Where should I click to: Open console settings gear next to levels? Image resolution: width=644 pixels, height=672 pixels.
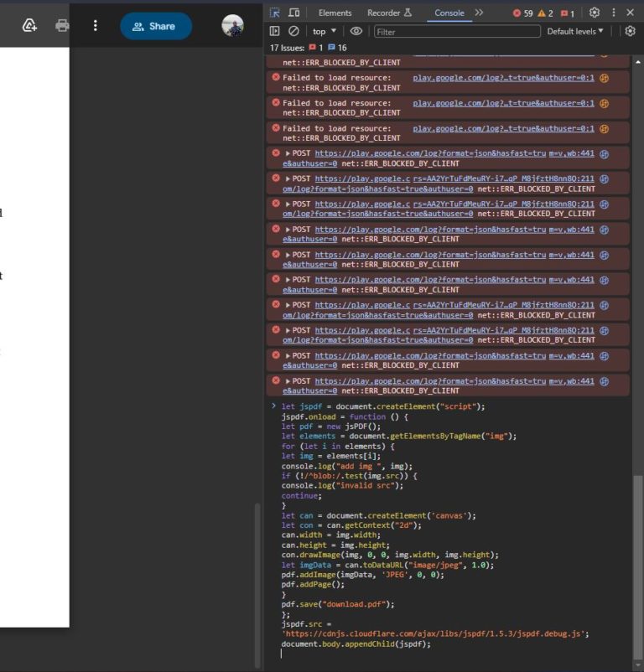click(631, 31)
